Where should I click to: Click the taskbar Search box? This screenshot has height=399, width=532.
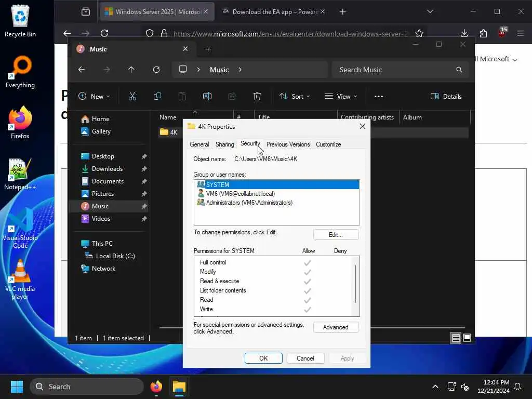tap(87, 387)
